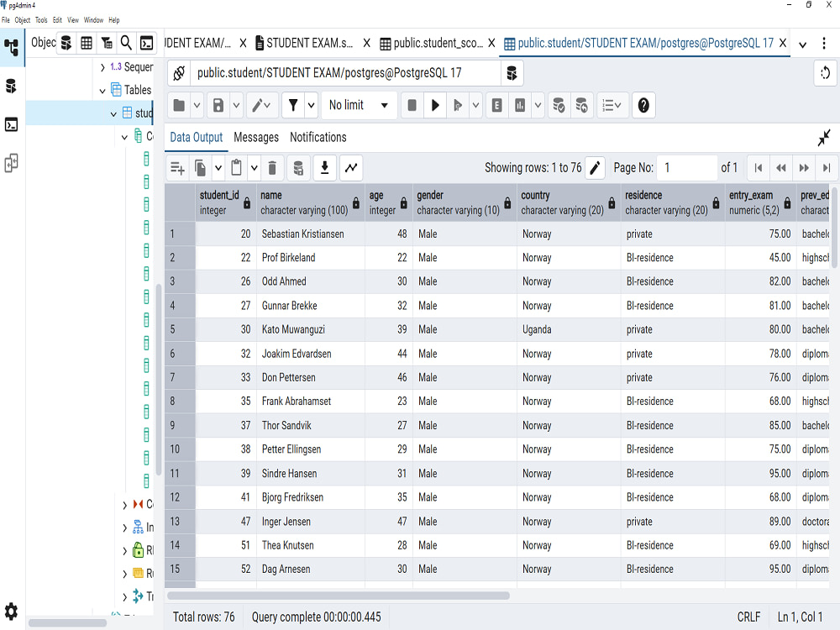Expand the Sequences tree node

click(102, 67)
